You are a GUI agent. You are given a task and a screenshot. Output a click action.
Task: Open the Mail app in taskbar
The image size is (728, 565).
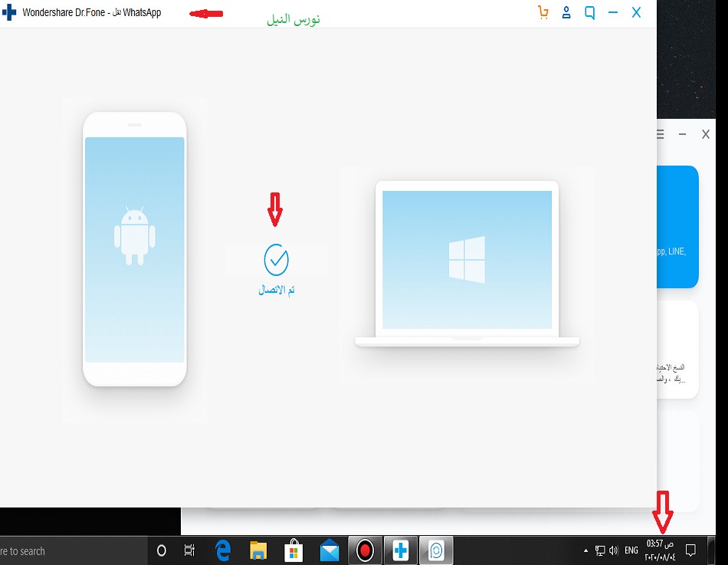tap(330, 550)
